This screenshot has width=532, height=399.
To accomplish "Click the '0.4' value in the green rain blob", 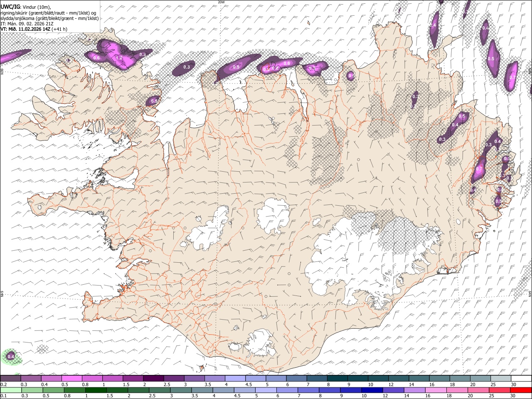I will [11, 357].
